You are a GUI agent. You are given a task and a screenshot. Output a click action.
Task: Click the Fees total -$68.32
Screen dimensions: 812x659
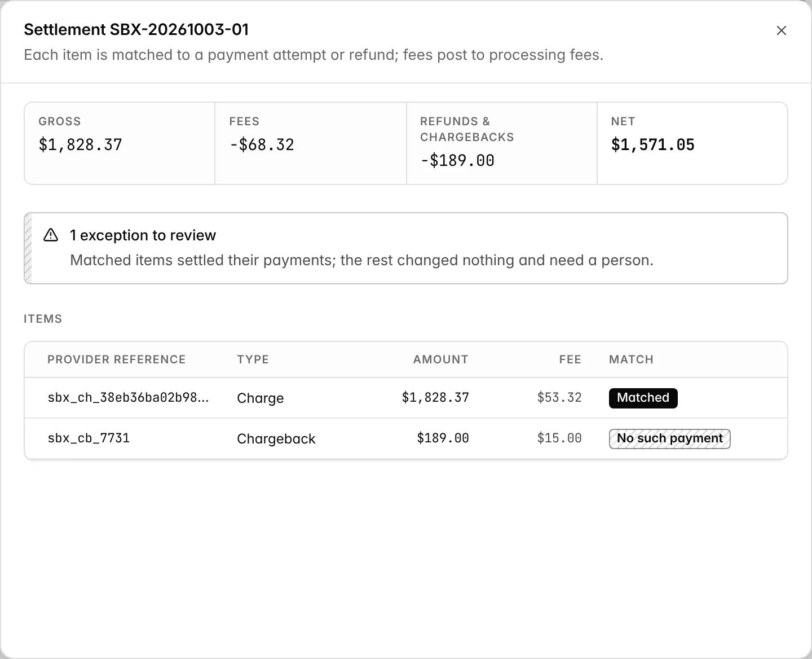point(262,145)
